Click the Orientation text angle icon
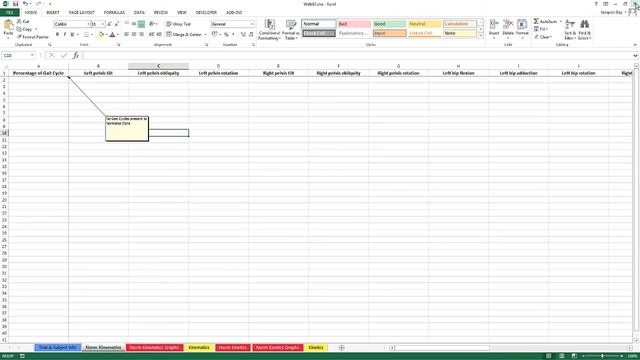The width and height of the screenshot is (640, 360). point(152,24)
